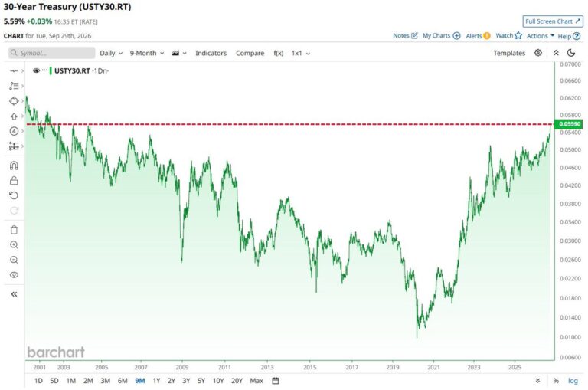588x390 pixels.
Task: Toggle percent scale mode
Action: 556,381
